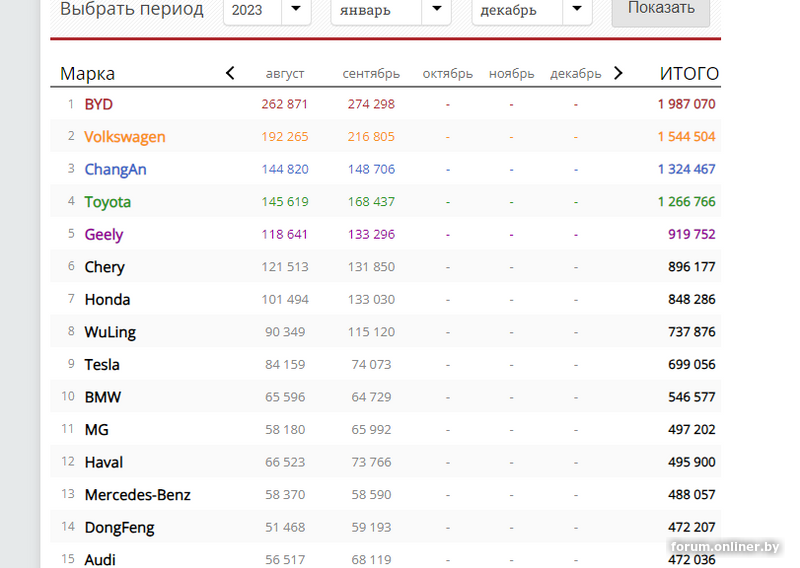Open the BYD brand link
800x568 pixels.
click(98, 104)
